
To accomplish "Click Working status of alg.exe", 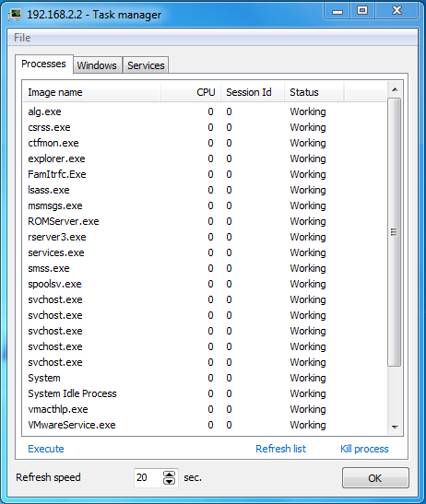I will 308,111.
